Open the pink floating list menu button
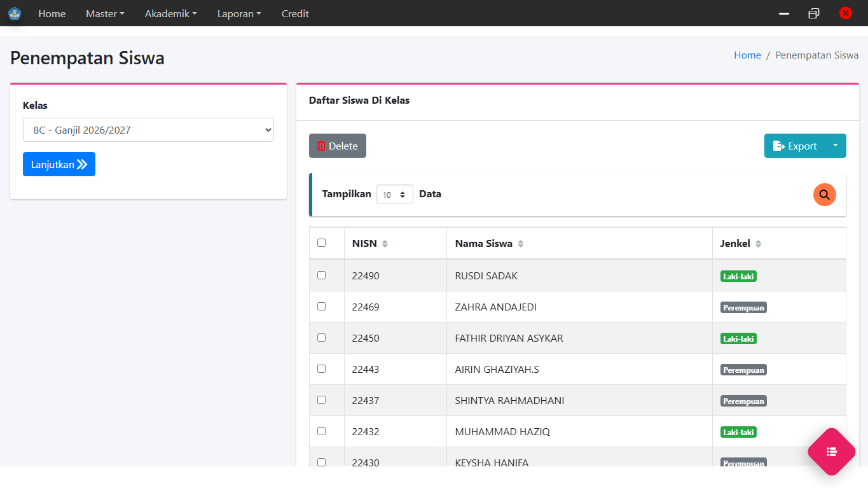 [x=831, y=452]
